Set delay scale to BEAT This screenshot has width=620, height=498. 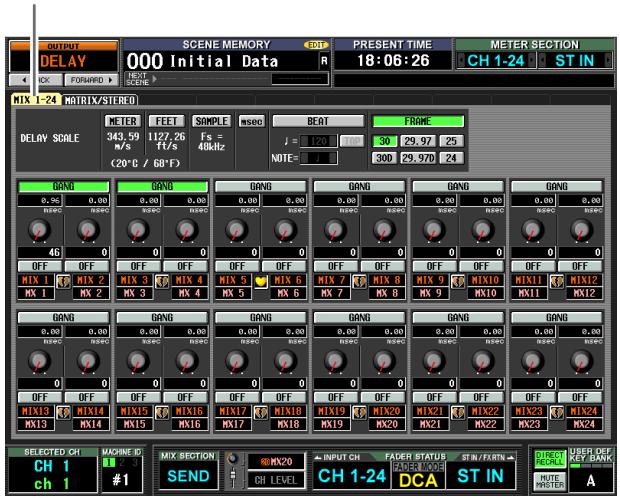click(318, 121)
